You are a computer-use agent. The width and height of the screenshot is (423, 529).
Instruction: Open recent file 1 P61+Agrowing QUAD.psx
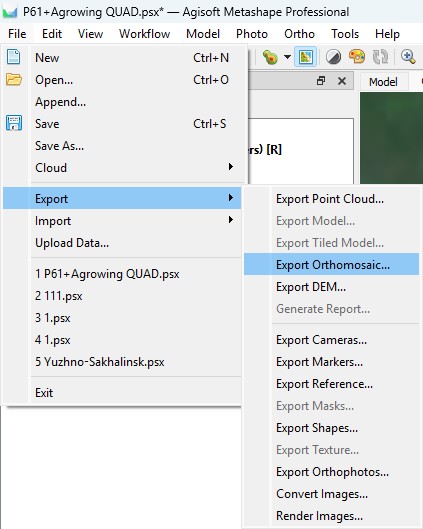pos(122,274)
